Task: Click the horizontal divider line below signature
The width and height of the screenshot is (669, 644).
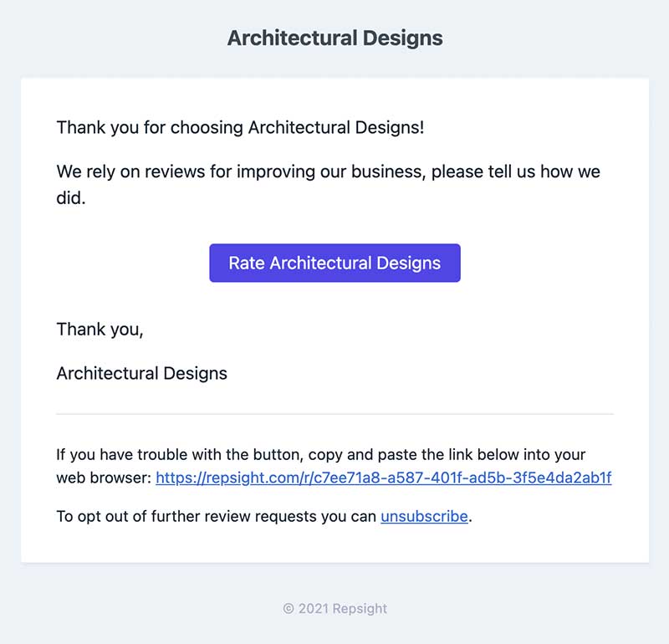Action: click(334, 414)
